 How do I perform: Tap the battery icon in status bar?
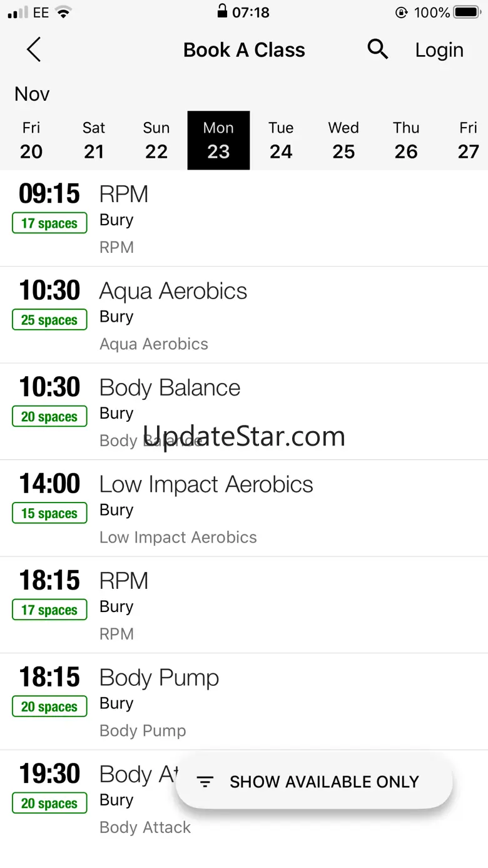point(467,12)
